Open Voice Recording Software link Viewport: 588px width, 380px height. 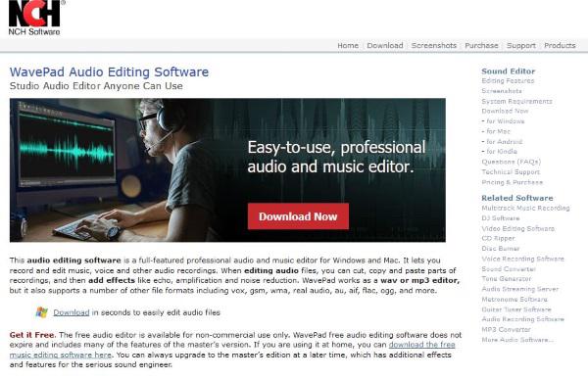(x=522, y=259)
